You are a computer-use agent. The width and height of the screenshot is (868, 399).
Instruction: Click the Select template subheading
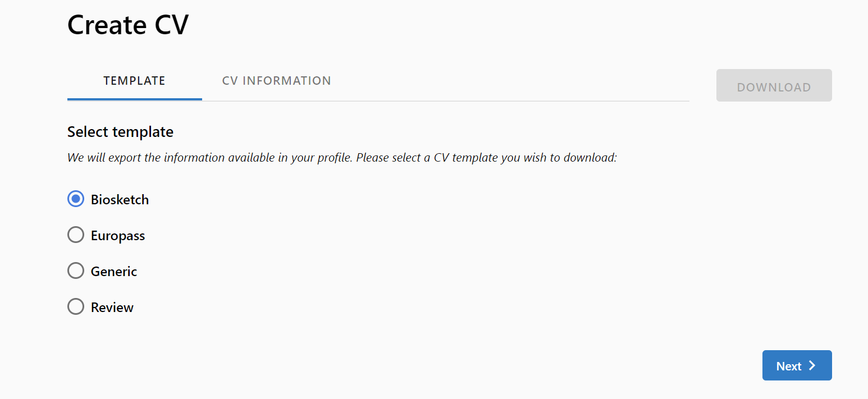point(120,132)
